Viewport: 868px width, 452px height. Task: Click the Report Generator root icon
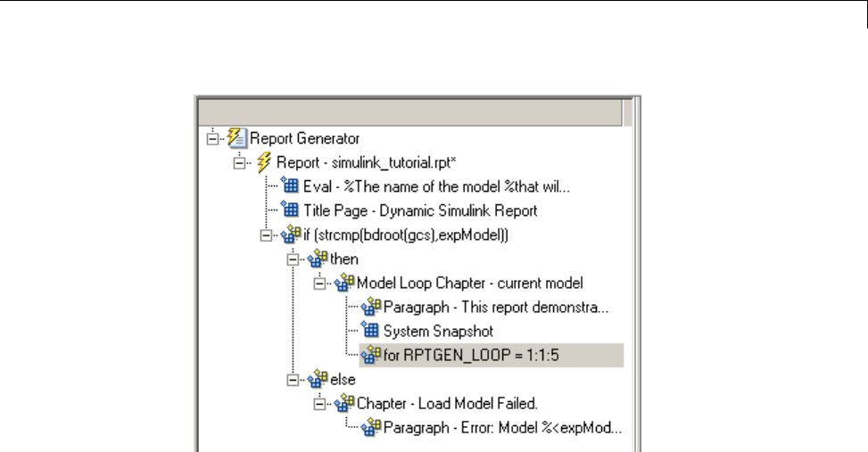[237, 138]
